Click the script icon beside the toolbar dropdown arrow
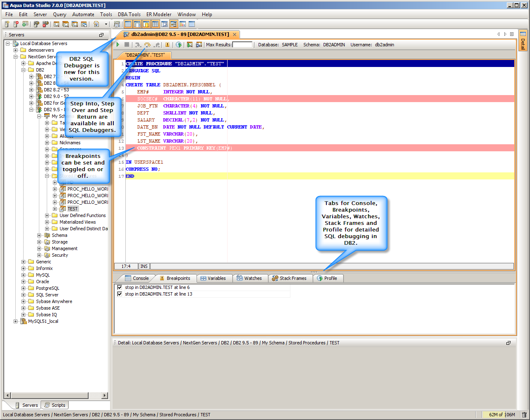Screen dimensions: 530x420 96,24
